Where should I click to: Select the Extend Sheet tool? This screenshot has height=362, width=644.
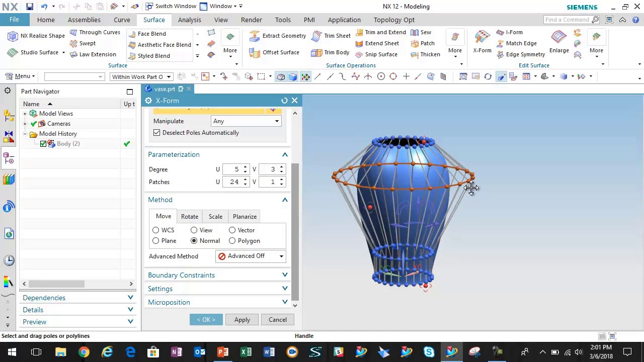[x=377, y=43]
